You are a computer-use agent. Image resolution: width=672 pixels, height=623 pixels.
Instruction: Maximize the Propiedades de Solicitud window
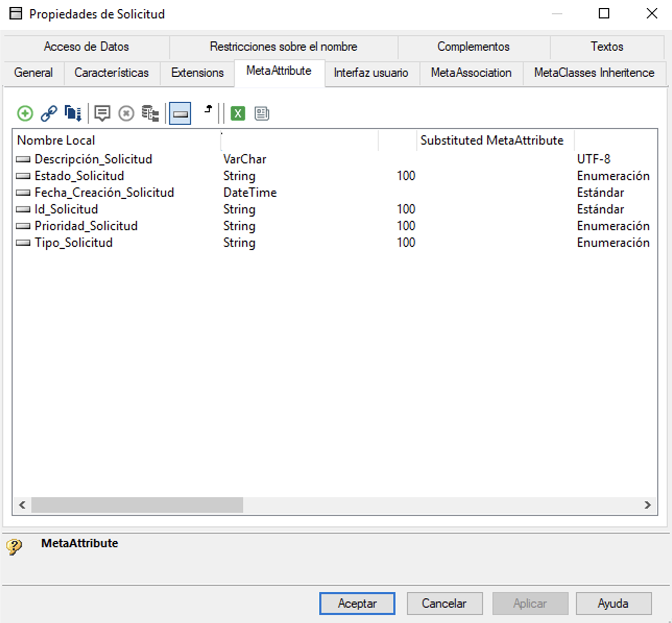pos(604,14)
